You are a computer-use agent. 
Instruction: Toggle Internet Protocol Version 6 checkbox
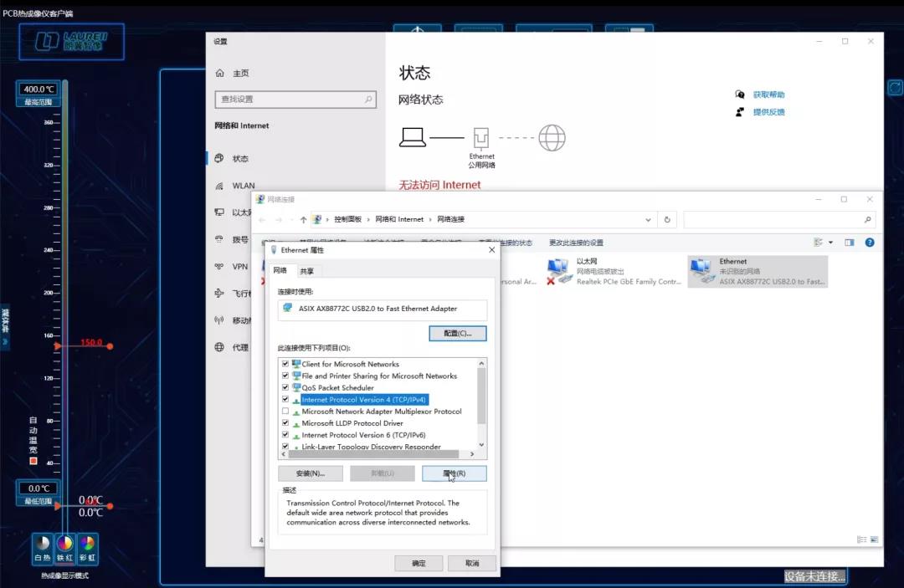point(285,435)
